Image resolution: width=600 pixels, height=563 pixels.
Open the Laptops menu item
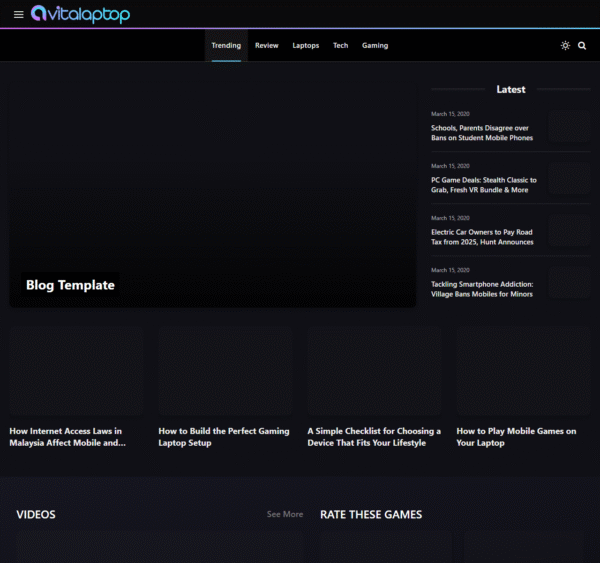click(305, 46)
